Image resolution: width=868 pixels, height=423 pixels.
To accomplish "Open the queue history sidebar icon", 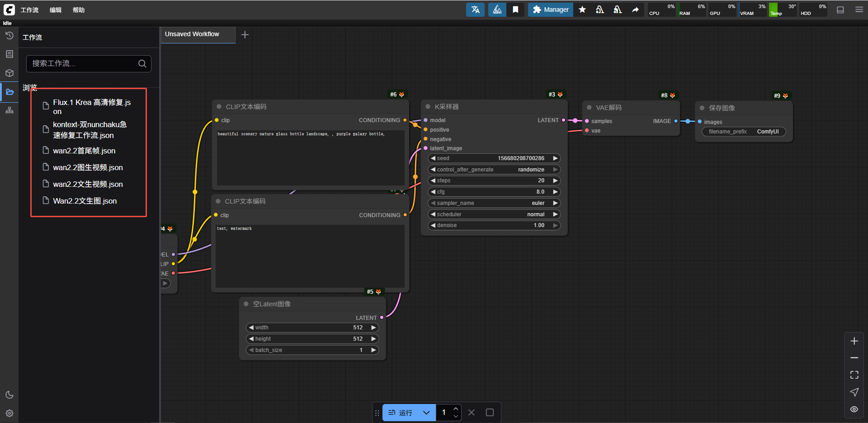I will (9, 35).
